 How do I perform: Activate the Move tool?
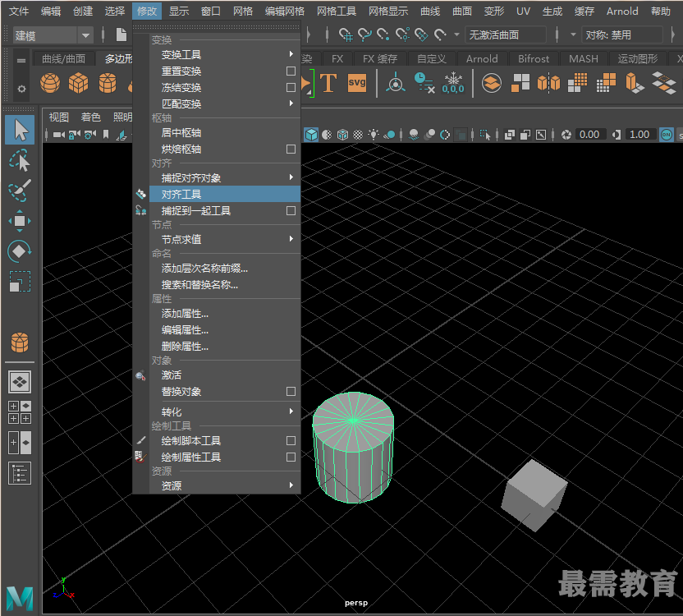click(20, 221)
